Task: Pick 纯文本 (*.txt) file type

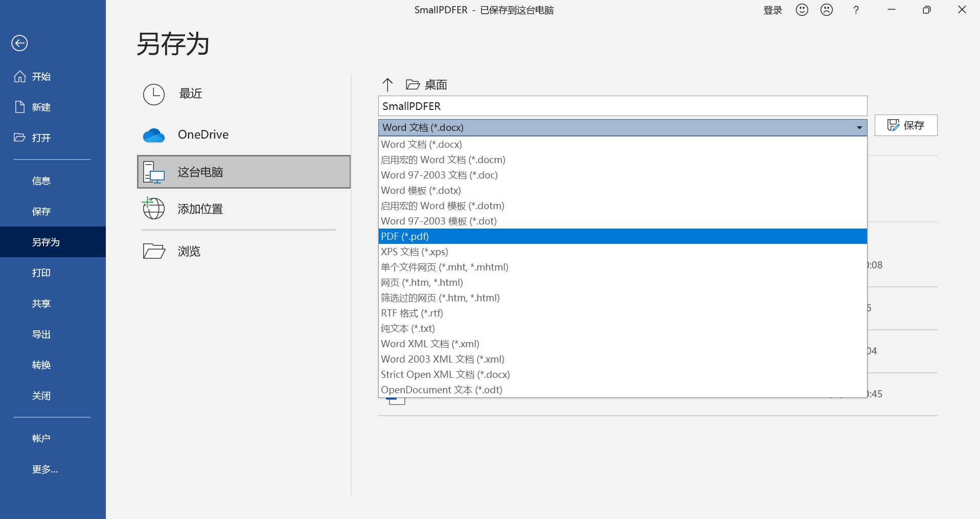Action: click(x=408, y=328)
